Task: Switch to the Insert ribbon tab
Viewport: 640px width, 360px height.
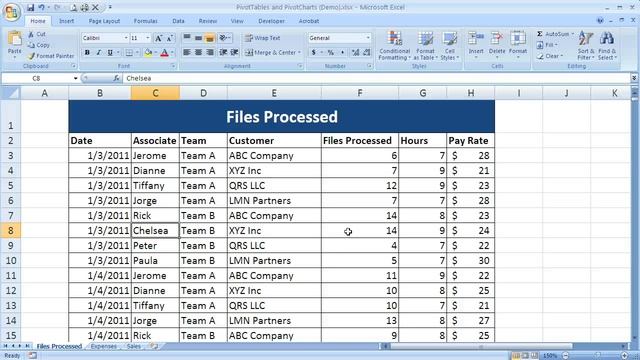Action: point(67,21)
